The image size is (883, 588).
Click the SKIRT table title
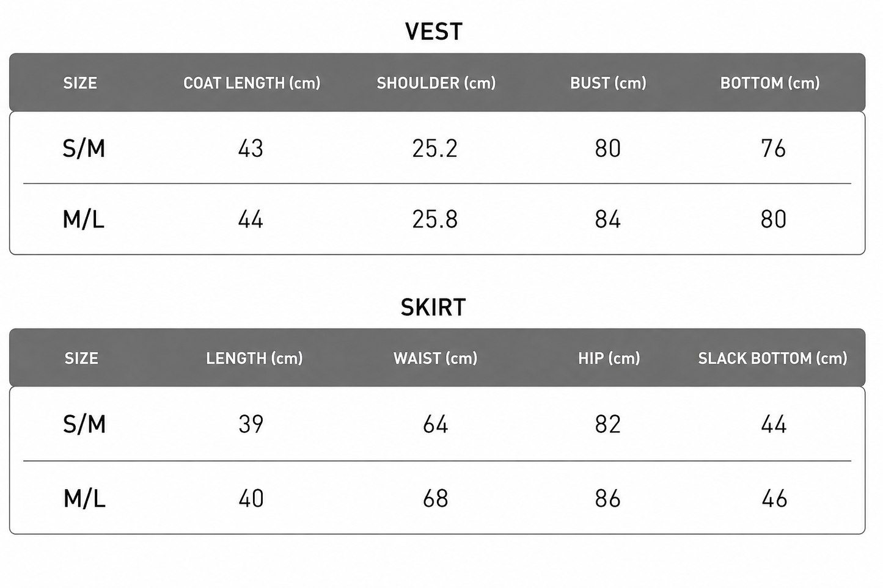pos(433,307)
